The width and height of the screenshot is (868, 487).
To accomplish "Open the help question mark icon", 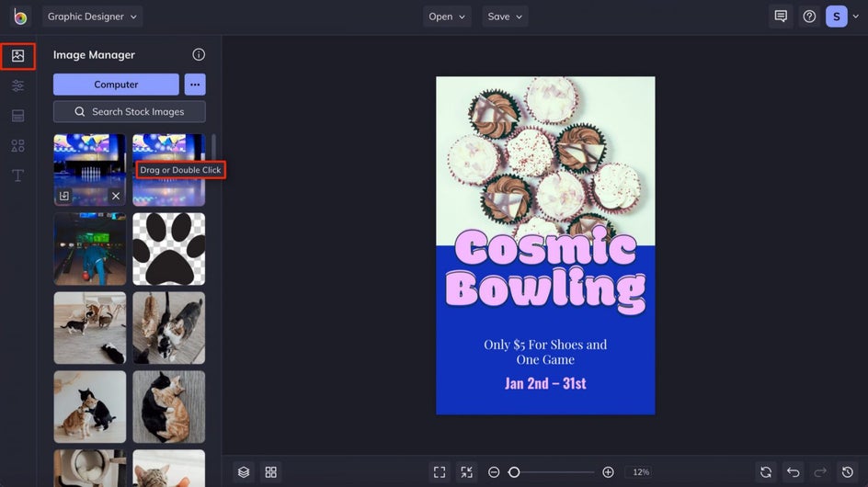I will click(809, 17).
